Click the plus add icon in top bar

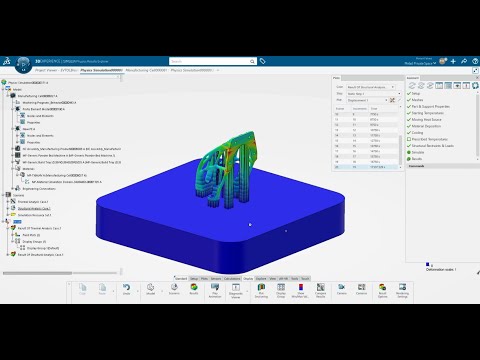pyautogui.click(x=453, y=61)
